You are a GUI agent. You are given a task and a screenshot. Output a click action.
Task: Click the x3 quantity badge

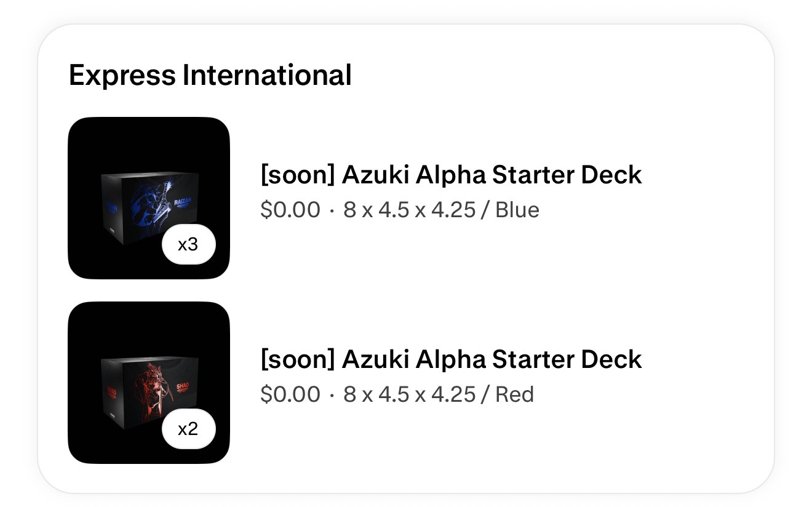[x=188, y=245]
